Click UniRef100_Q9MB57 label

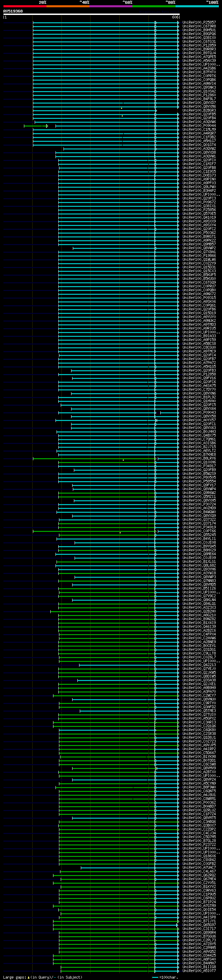(x=199, y=244)
